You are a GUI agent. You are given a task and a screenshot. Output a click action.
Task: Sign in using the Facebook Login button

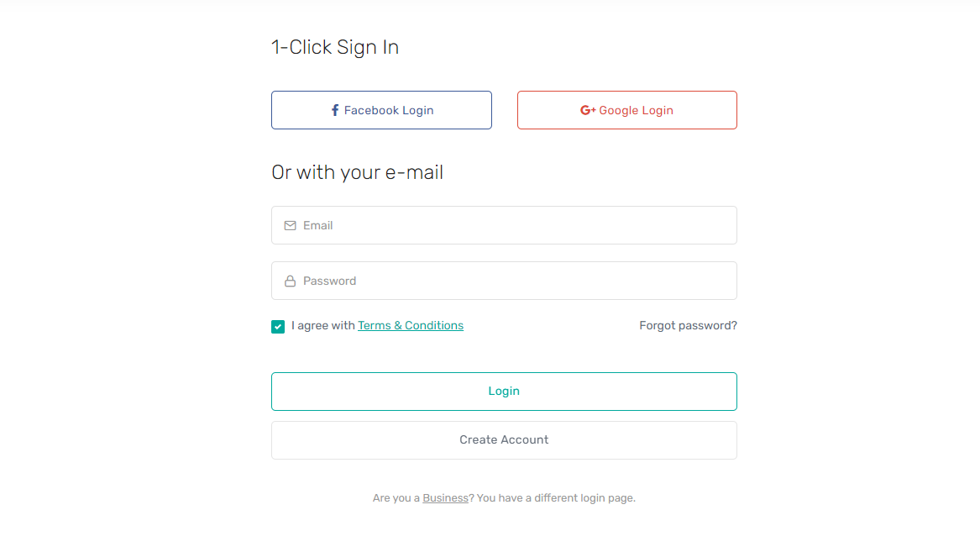point(381,110)
